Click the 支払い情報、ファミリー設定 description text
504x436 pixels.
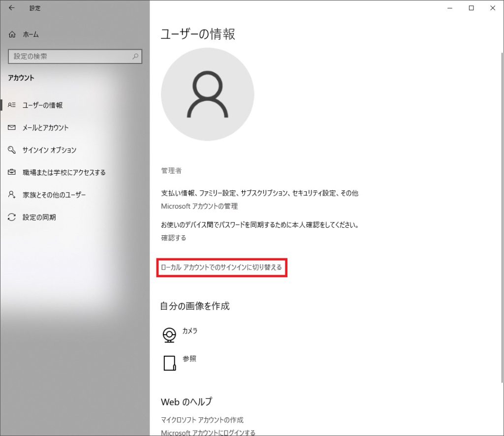pyautogui.click(x=259, y=193)
